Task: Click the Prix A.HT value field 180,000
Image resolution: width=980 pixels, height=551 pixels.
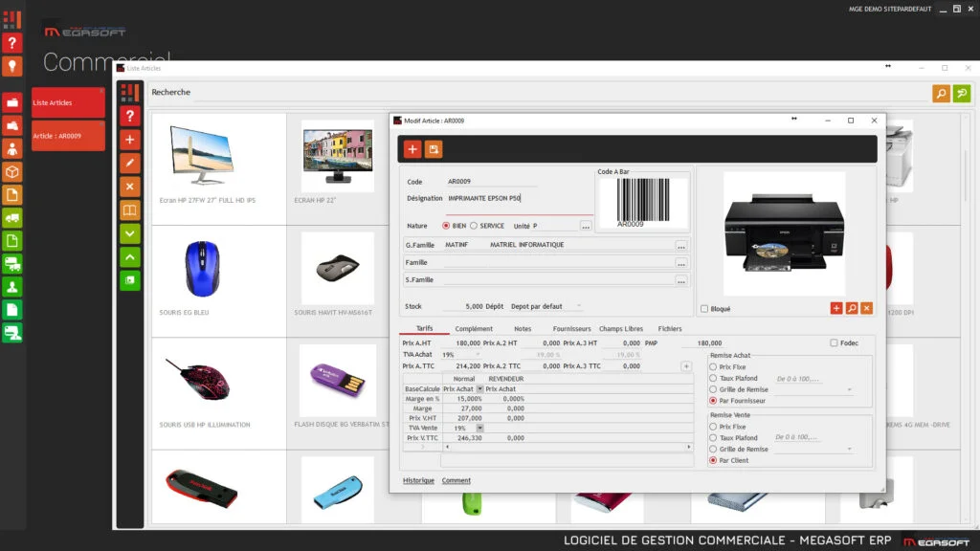Action: point(463,343)
